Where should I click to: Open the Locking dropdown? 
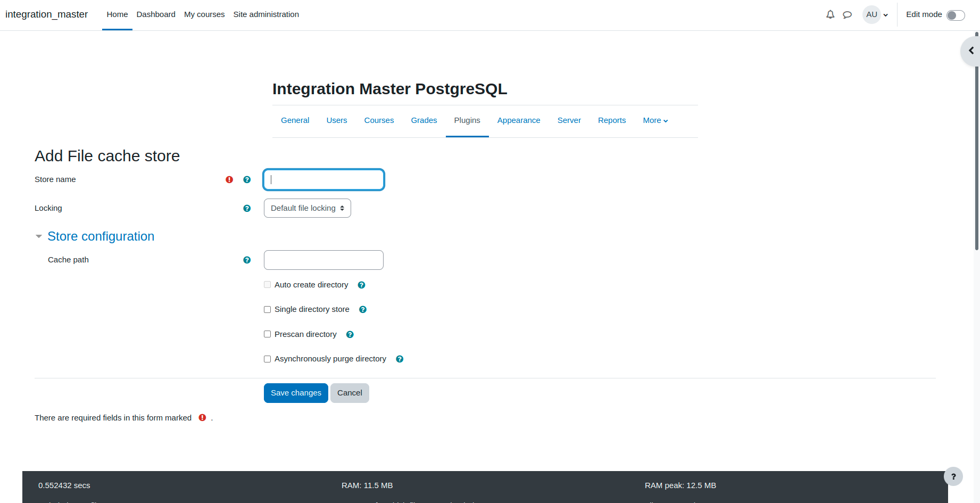click(x=308, y=208)
